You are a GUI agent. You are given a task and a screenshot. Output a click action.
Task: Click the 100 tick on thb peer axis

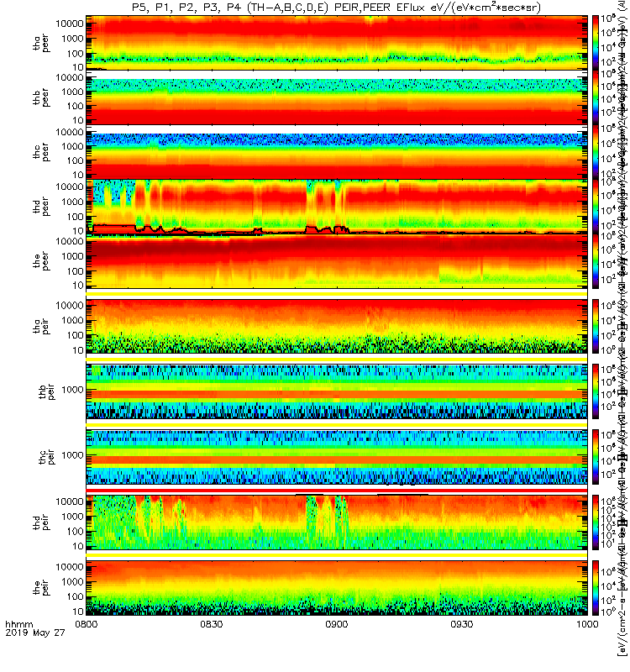[x=75, y=106]
